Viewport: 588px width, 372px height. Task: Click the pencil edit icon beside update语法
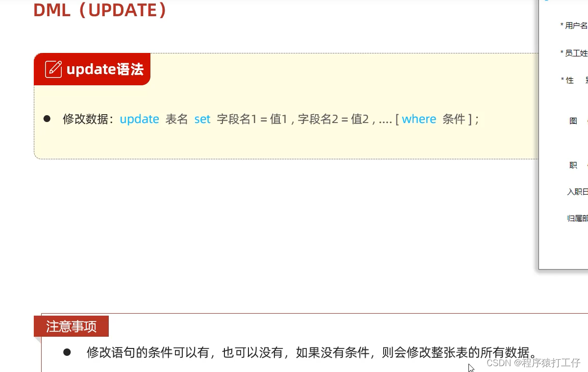click(53, 69)
